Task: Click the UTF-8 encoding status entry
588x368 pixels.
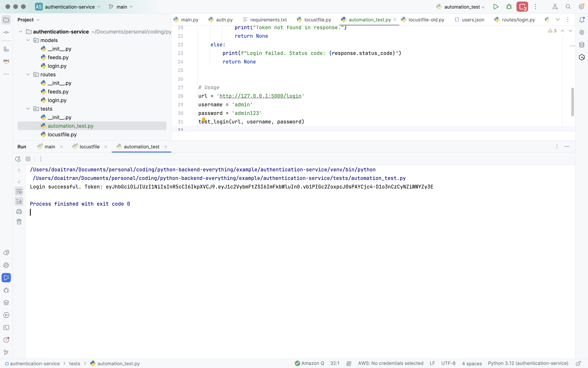Action: pyautogui.click(x=448, y=363)
